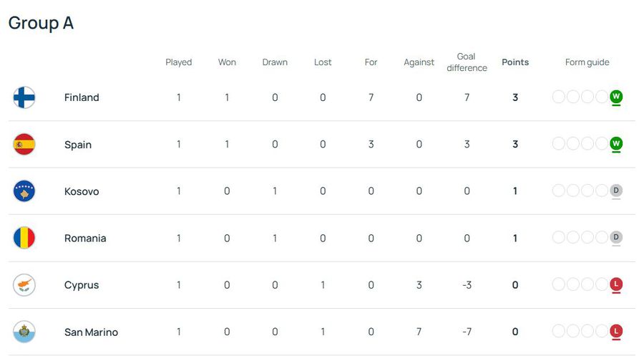Click the Romania flag icon
Viewport: 644px width, 356px height.
[24, 238]
